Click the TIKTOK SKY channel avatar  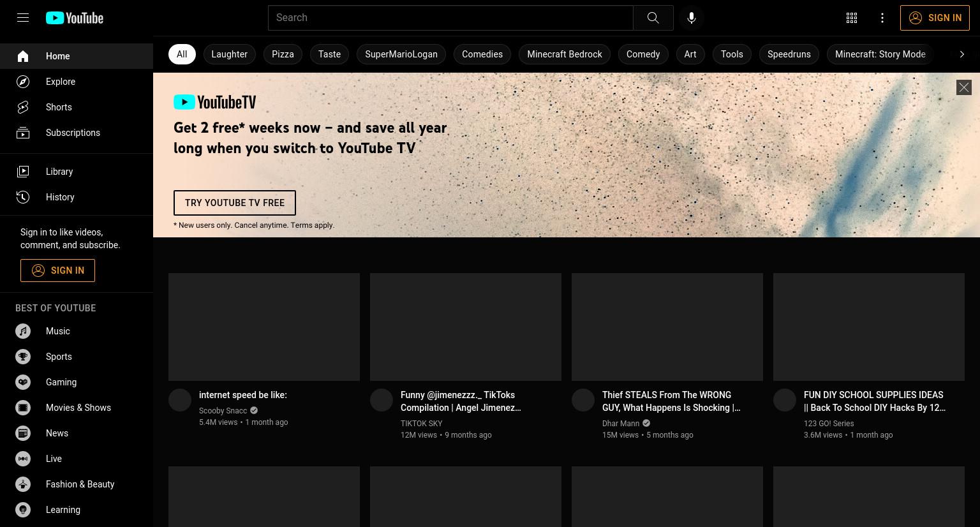382,400
